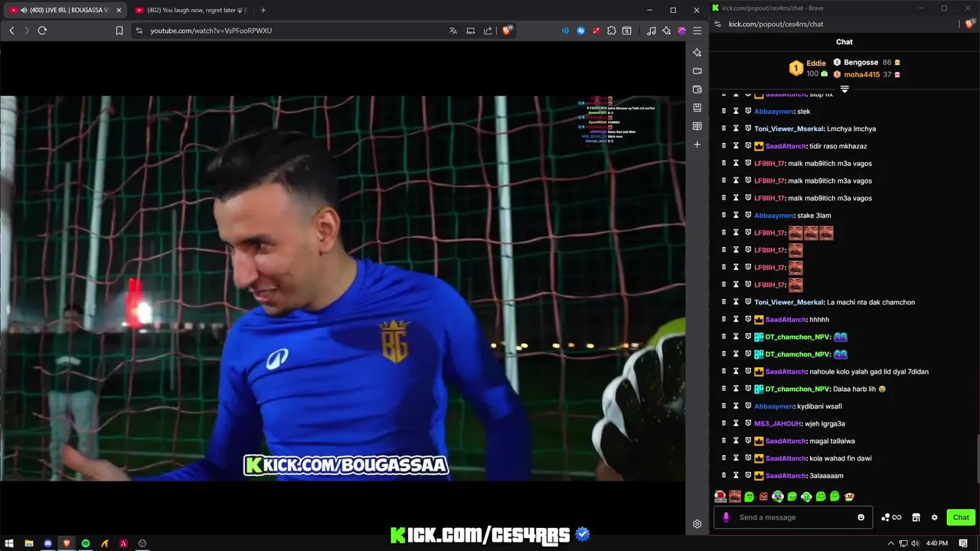
Task: Click the red extension icon in toolbar
Action: (596, 31)
